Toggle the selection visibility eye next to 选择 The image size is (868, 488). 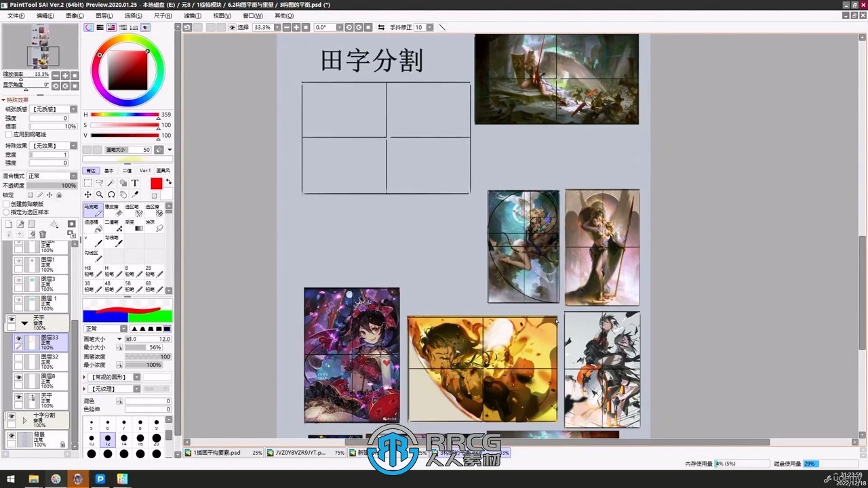[232, 28]
